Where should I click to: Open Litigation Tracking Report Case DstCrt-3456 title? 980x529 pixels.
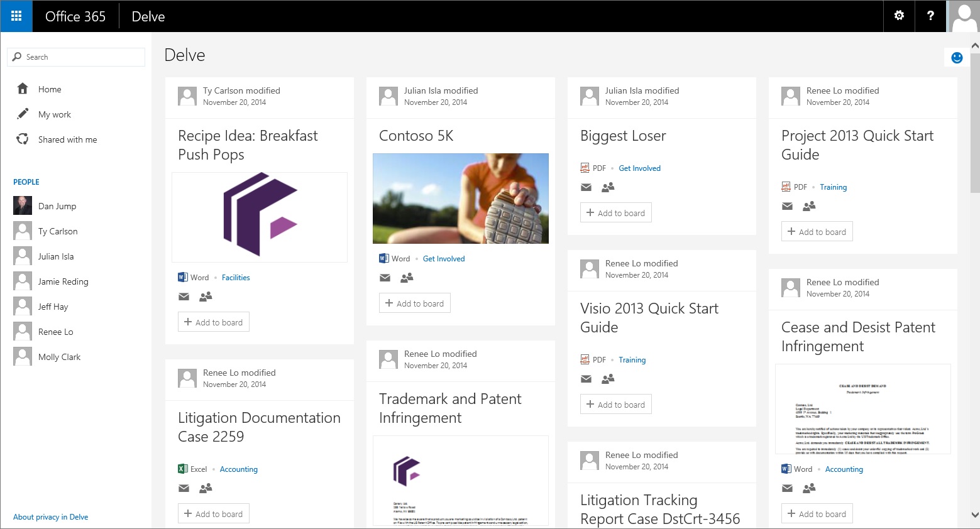660,510
